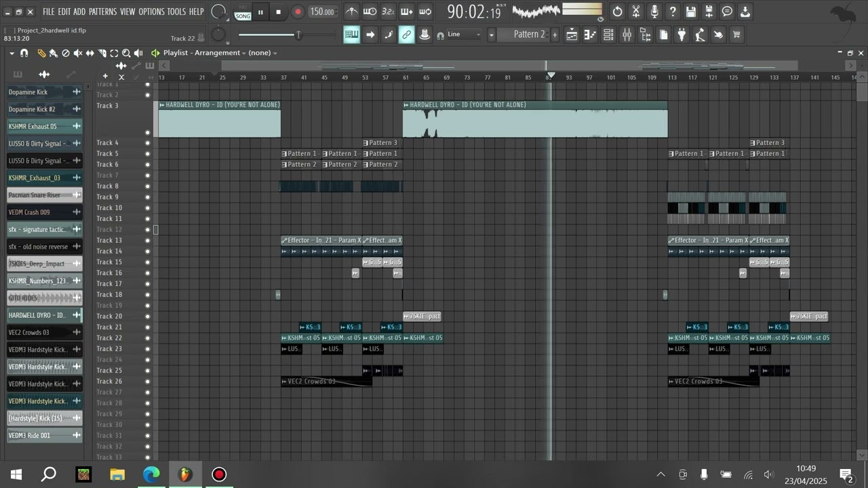Select the pencil draw tool

coord(41,53)
